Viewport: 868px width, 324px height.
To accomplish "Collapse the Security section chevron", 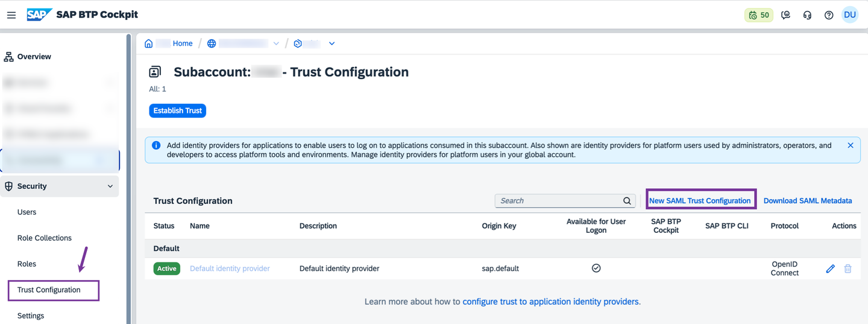I will tap(110, 186).
